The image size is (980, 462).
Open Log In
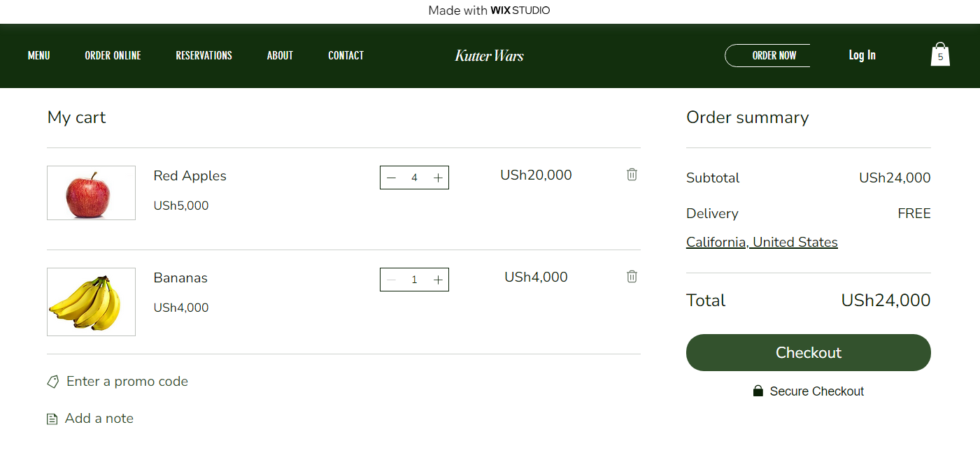pyautogui.click(x=861, y=55)
